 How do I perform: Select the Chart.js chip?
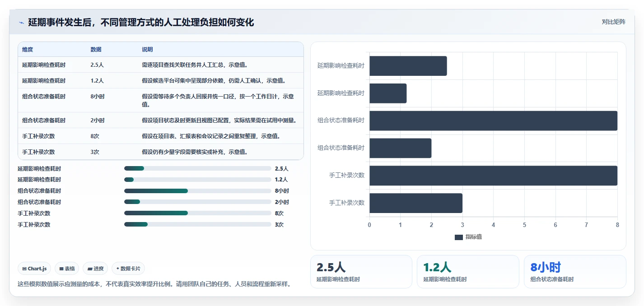coord(35,269)
